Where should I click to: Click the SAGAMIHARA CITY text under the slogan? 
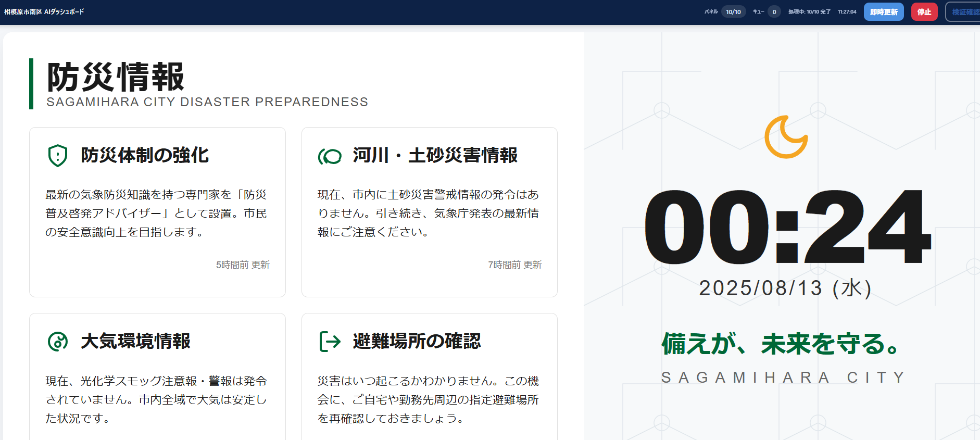(783, 378)
